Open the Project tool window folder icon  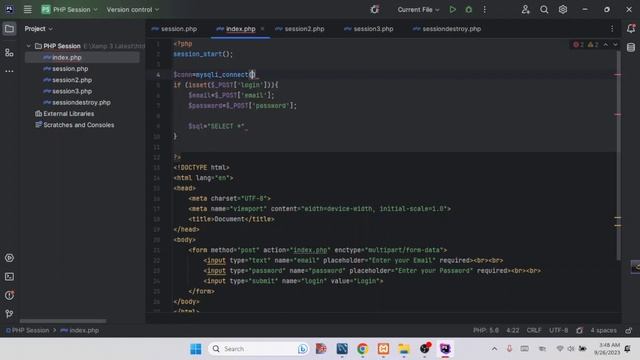tap(9, 29)
